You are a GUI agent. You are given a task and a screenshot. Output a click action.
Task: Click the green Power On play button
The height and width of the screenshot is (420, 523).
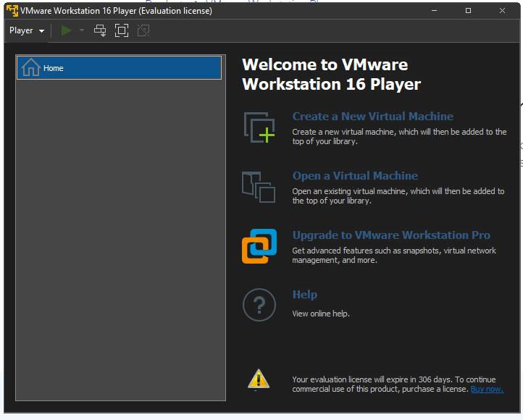tap(67, 30)
